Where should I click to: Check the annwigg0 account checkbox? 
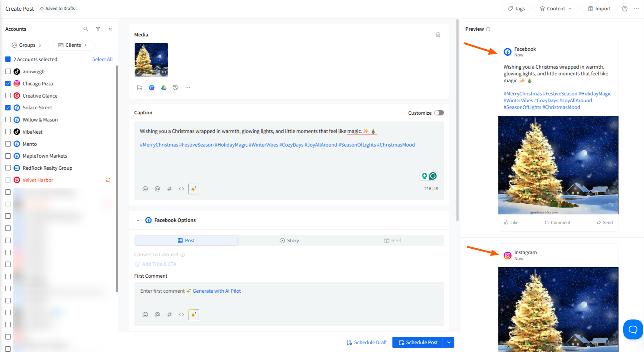click(8, 71)
